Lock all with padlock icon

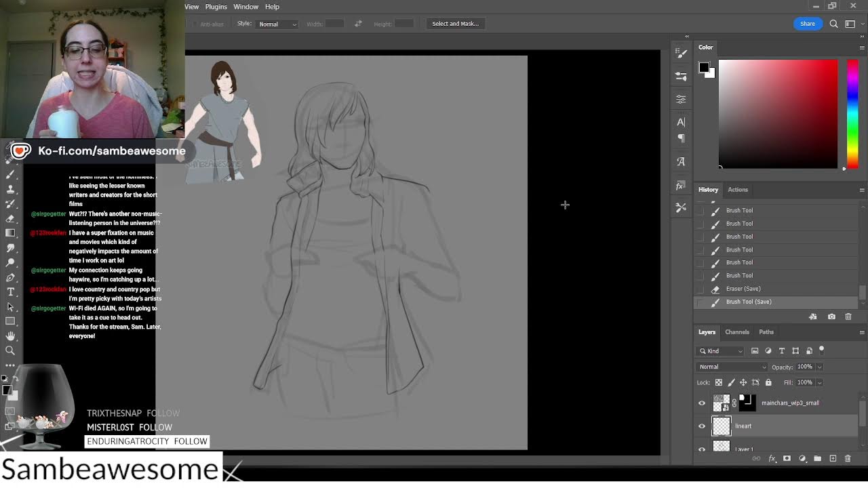pyautogui.click(x=768, y=383)
